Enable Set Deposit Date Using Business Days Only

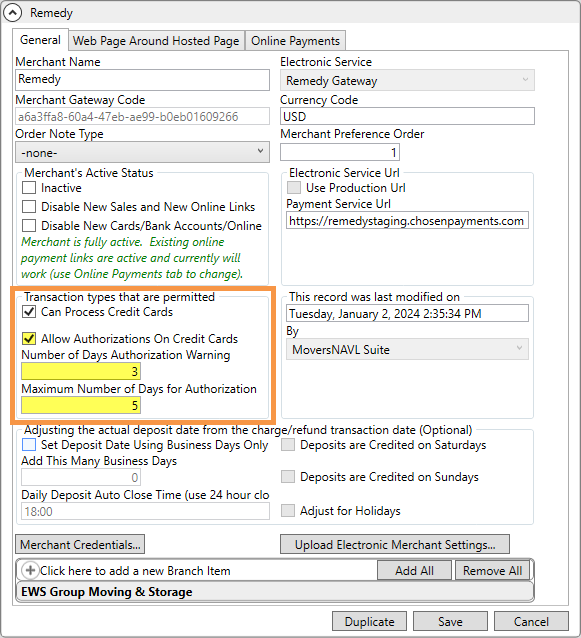tap(29, 445)
